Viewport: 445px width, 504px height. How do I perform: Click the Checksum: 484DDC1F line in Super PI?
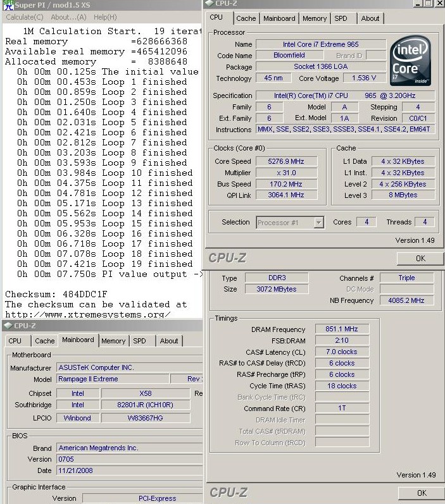point(56,294)
